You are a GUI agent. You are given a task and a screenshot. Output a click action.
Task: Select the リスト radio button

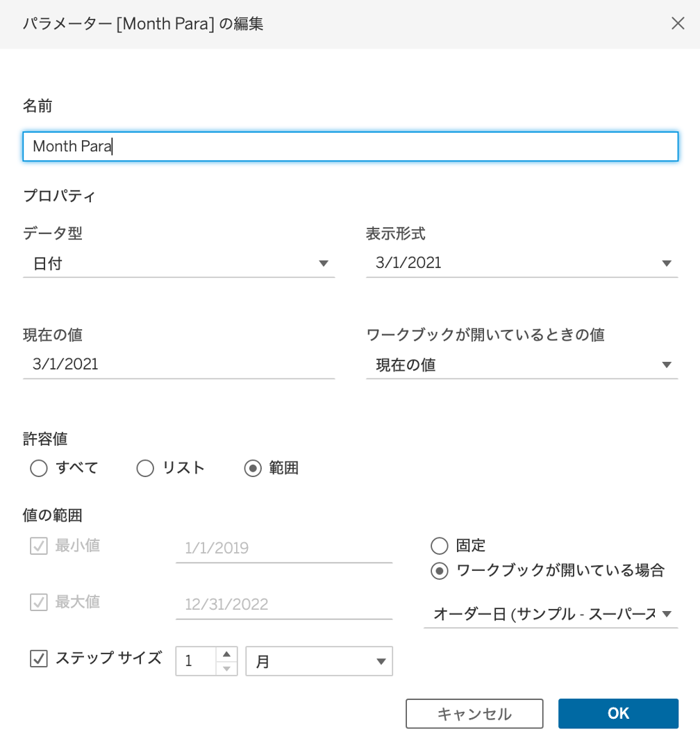pos(145,468)
